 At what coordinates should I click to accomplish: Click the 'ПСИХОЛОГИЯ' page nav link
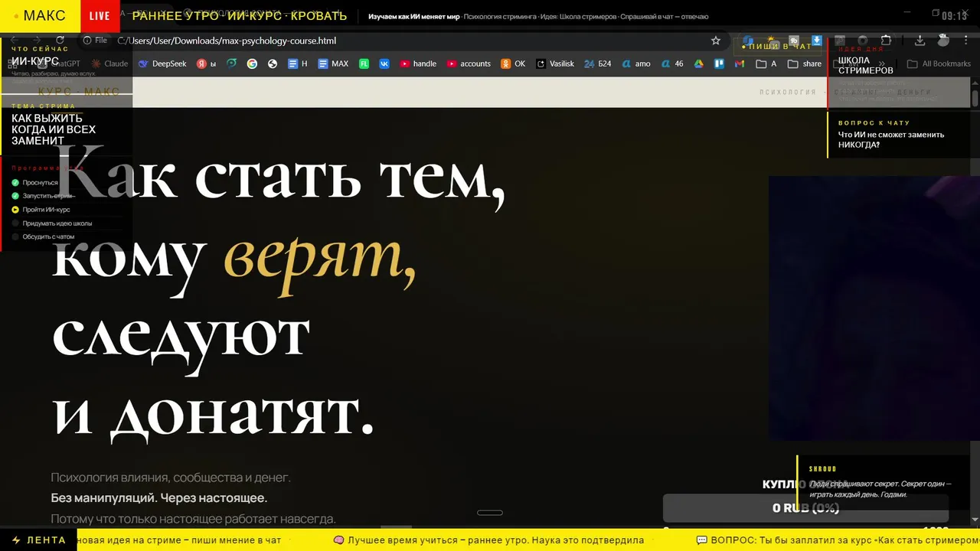(x=788, y=92)
